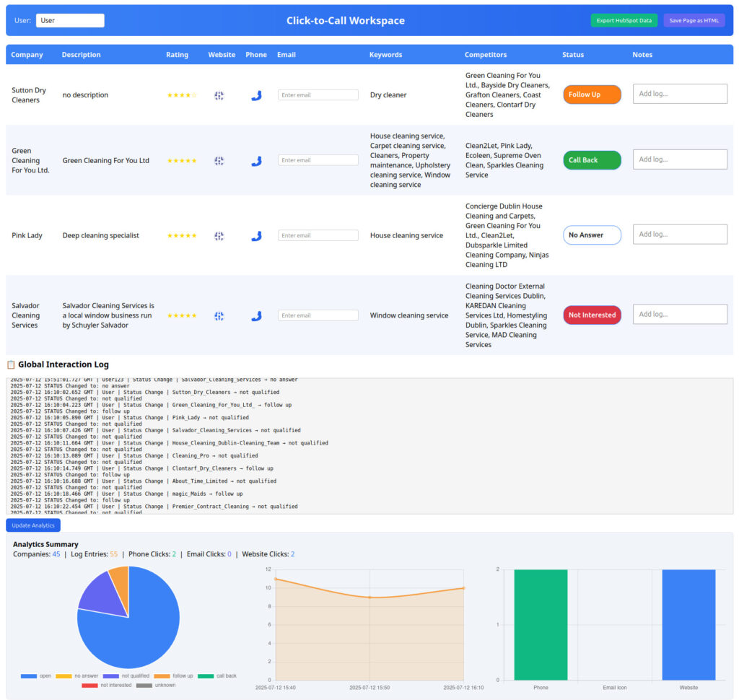
Task: Click the purple 'not qualified' pie slice
Action: tap(101, 596)
